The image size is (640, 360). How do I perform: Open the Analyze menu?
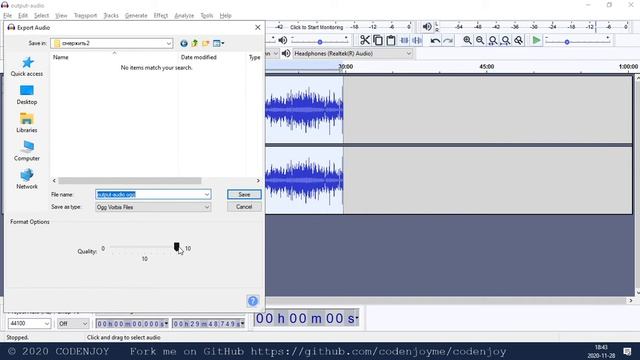(184, 16)
